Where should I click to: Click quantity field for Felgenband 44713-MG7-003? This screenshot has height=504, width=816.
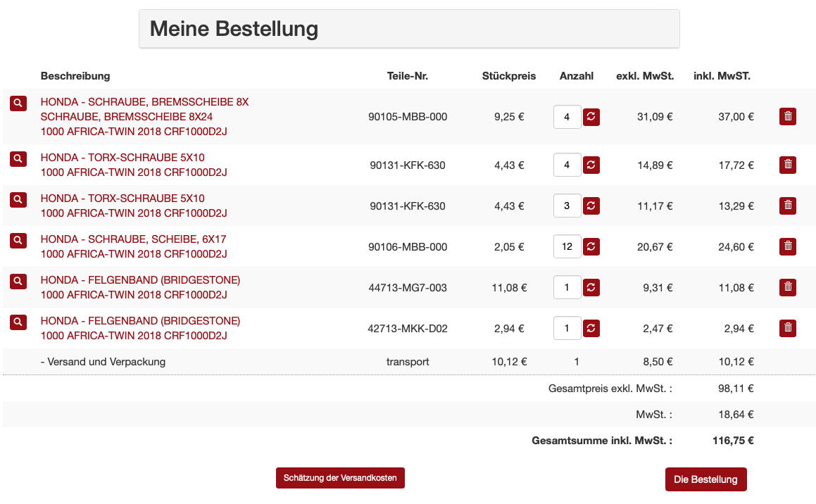tap(567, 287)
